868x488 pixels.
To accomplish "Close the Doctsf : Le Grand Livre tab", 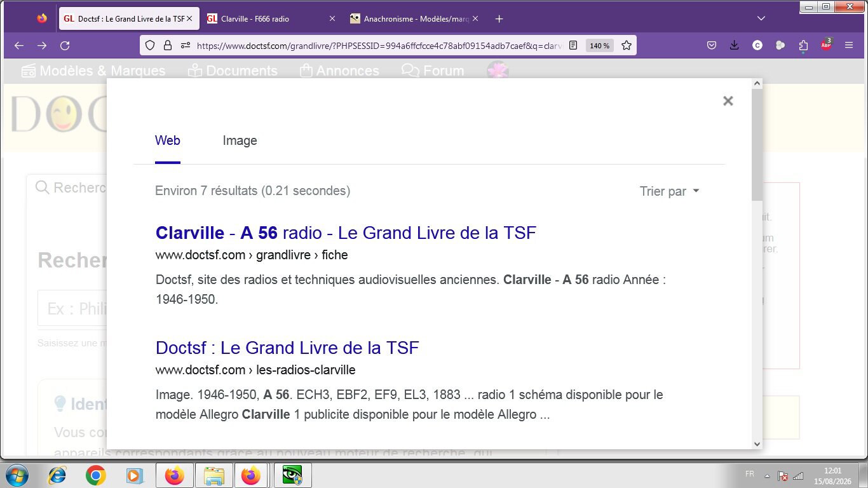I will (x=189, y=19).
